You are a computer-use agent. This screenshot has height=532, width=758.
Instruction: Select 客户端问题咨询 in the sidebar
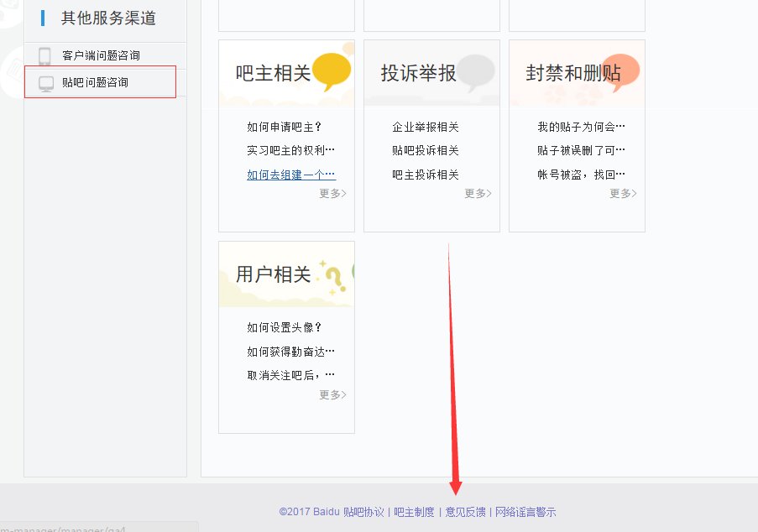tap(101, 55)
